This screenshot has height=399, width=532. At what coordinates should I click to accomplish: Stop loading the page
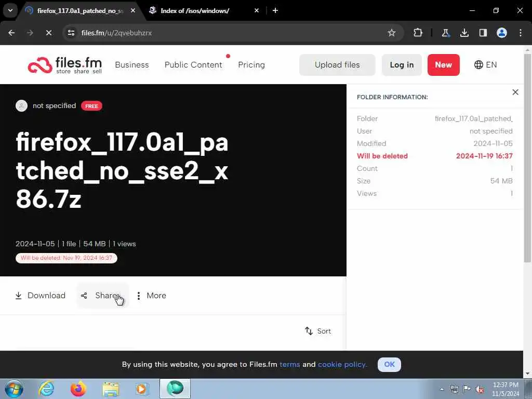tap(48, 33)
